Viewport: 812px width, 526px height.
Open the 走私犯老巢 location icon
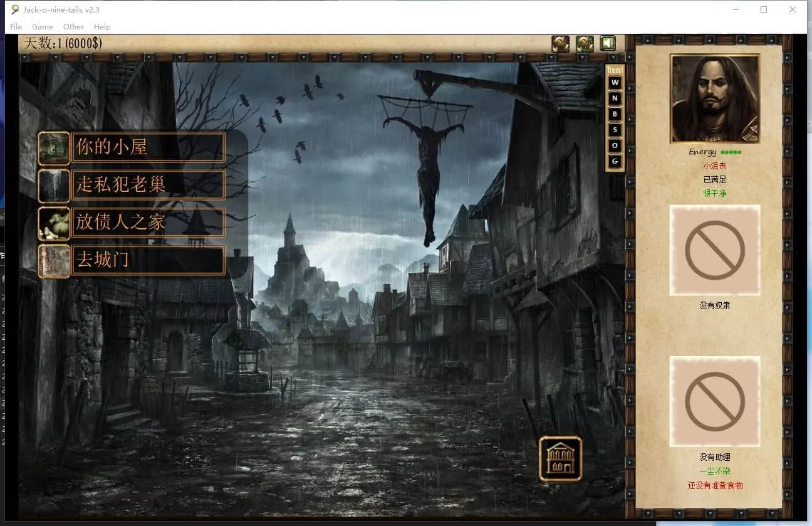click(x=54, y=186)
